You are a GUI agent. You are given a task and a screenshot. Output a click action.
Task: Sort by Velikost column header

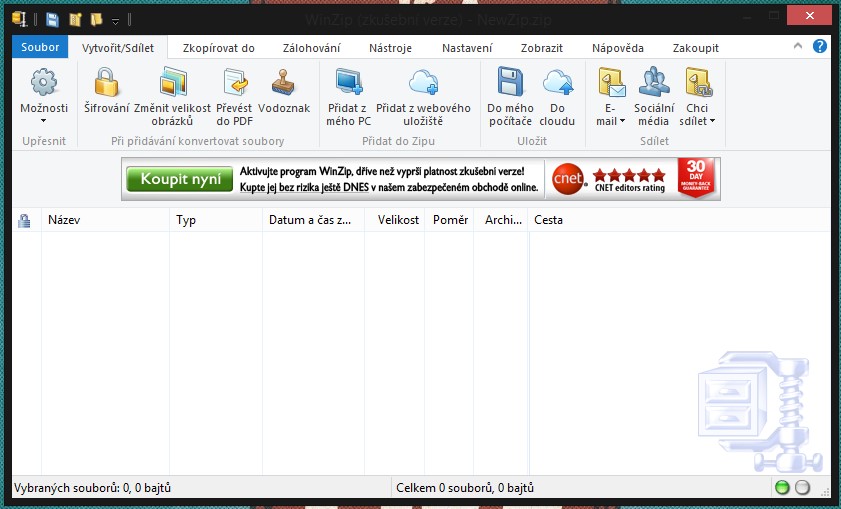tap(395, 220)
